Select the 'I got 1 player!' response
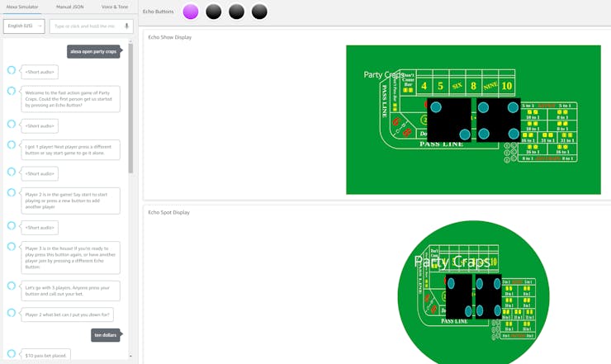The image size is (611, 364). tap(70, 150)
